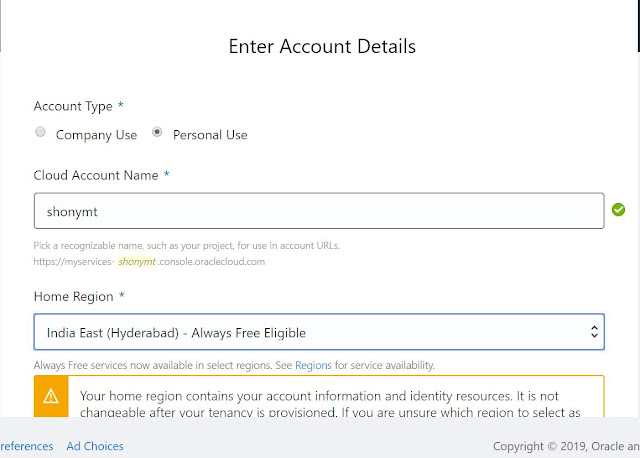The width and height of the screenshot is (640, 458).
Task: Click the Account Type field label
Action: [x=74, y=106]
